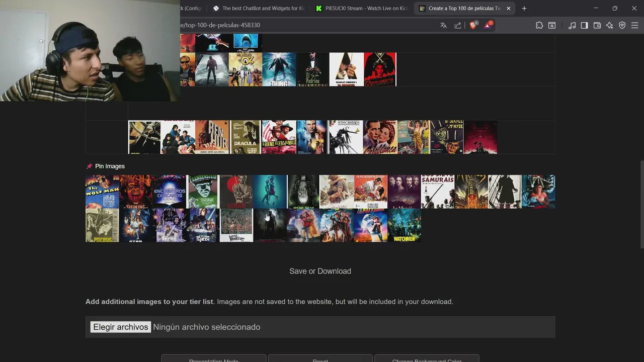This screenshot has width=644, height=362.
Task: Click the Change Background Color button
Action: (x=427, y=358)
